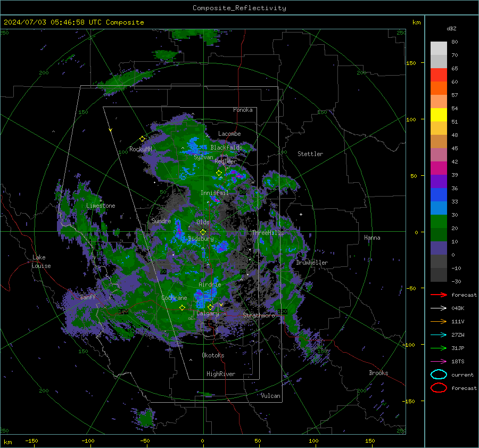Click the yellow diamond marker near RedDeer

pyautogui.click(x=219, y=173)
